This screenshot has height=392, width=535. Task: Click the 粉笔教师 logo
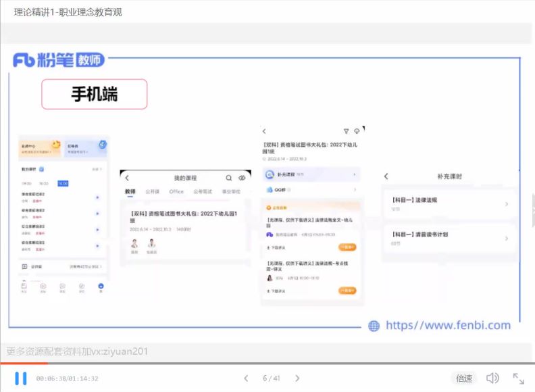pyautogui.click(x=59, y=60)
